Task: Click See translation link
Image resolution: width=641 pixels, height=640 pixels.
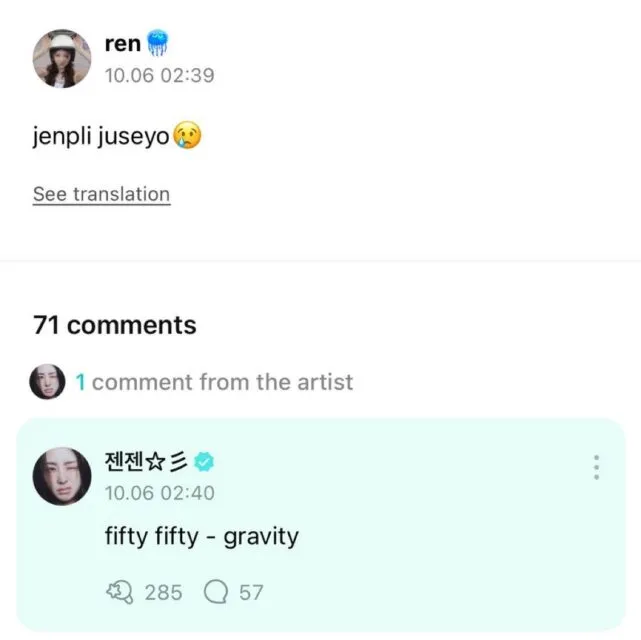Action: (101, 194)
